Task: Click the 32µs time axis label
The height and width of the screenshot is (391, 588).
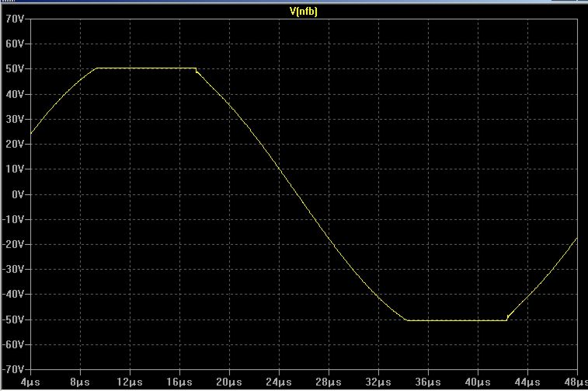Action: pos(378,382)
